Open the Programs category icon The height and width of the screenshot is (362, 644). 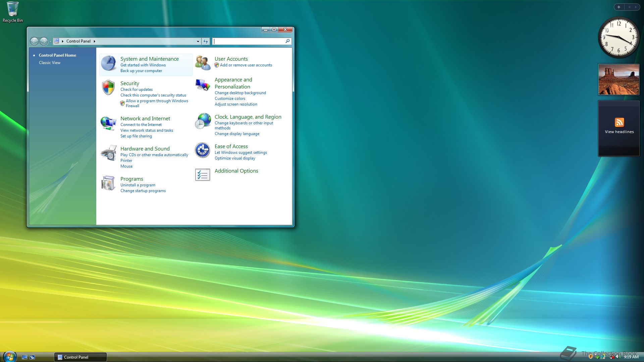tap(108, 183)
